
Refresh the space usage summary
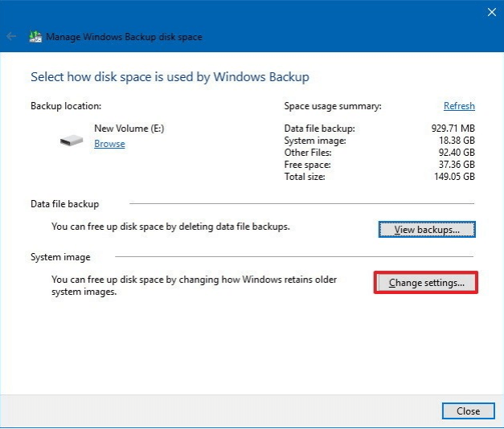pos(459,106)
